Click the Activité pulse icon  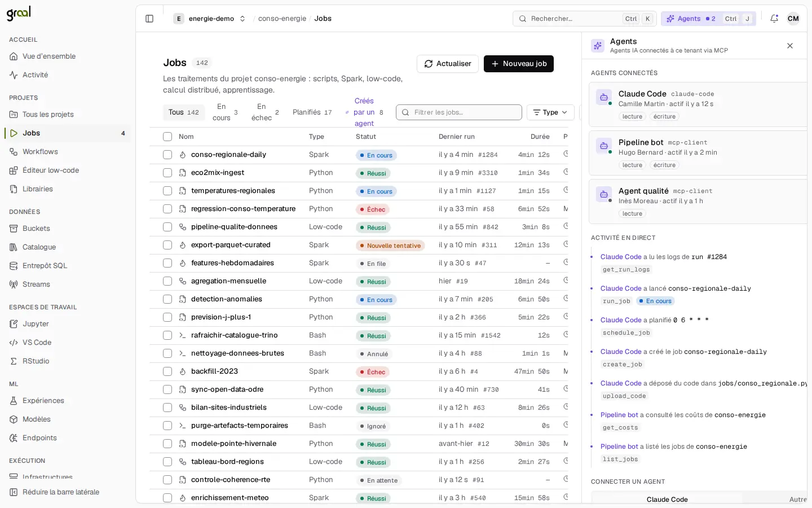point(14,75)
